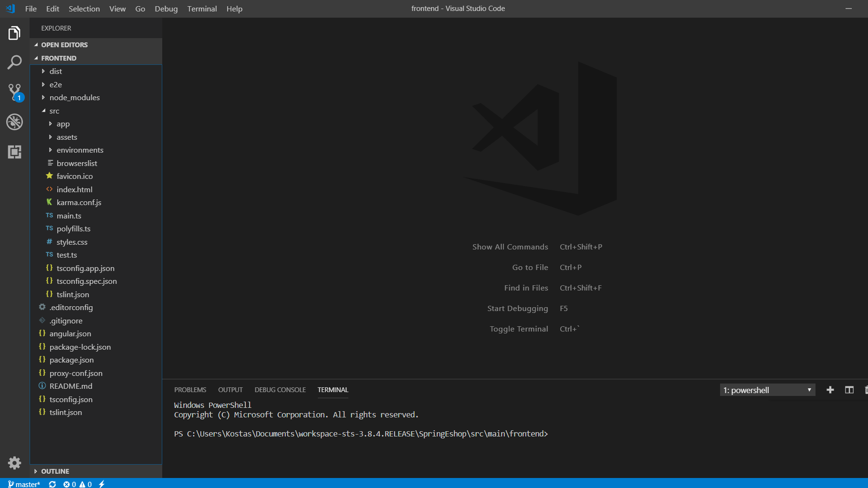868x488 pixels.
Task: Open favicon.ico file
Action: 95,176
